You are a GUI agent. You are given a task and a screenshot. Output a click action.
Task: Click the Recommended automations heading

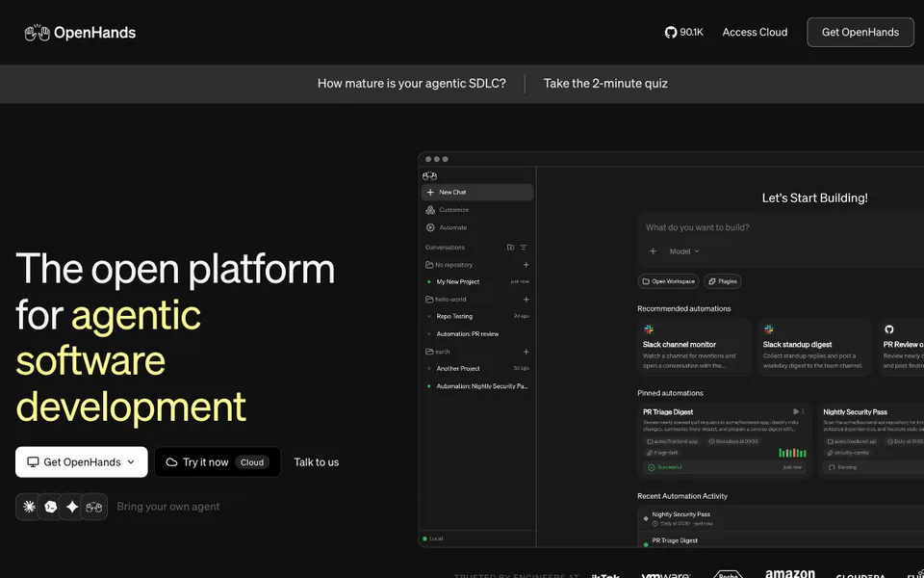(x=684, y=308)
